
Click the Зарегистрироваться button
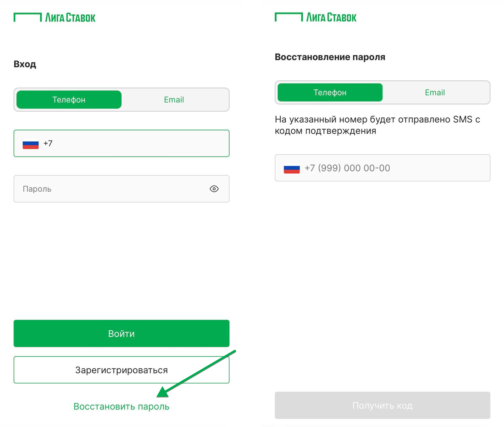(x=121, y=370)
